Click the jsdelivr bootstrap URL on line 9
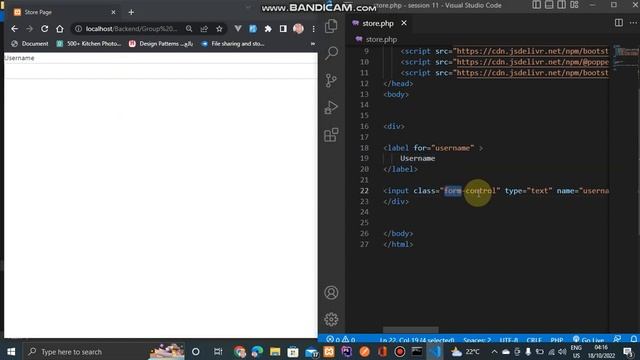Viewport: 640px width, 360px height. [x=532, y=51]
